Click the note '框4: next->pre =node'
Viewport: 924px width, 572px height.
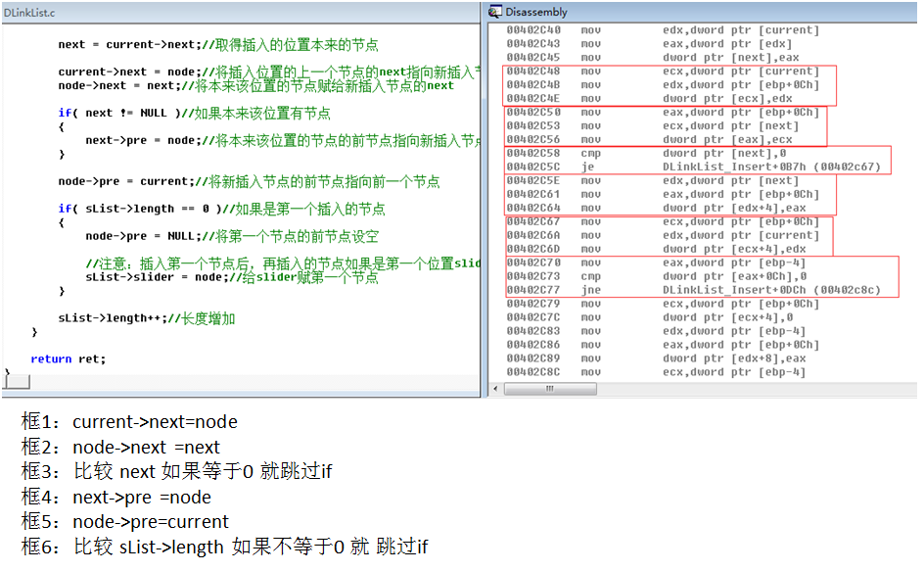coord(116,498)
